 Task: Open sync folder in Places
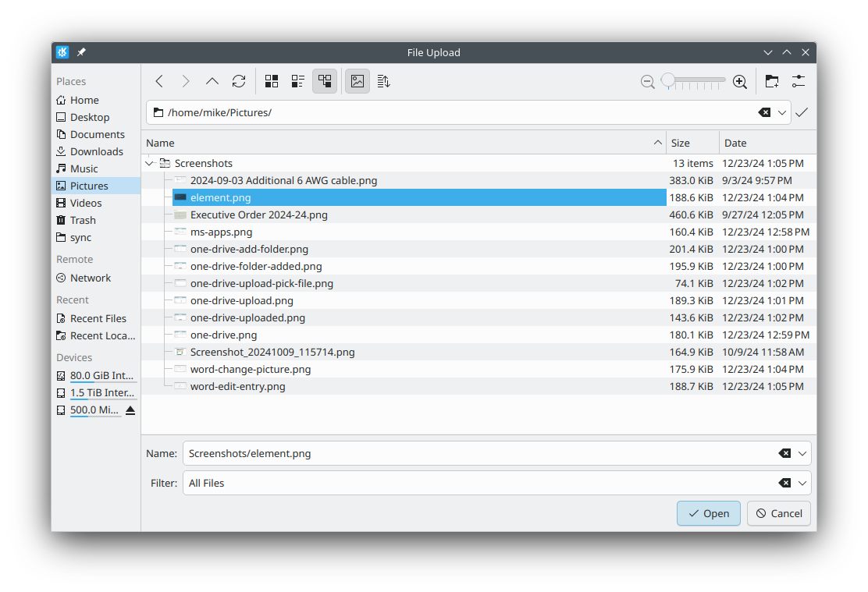[x=96, y=237]
